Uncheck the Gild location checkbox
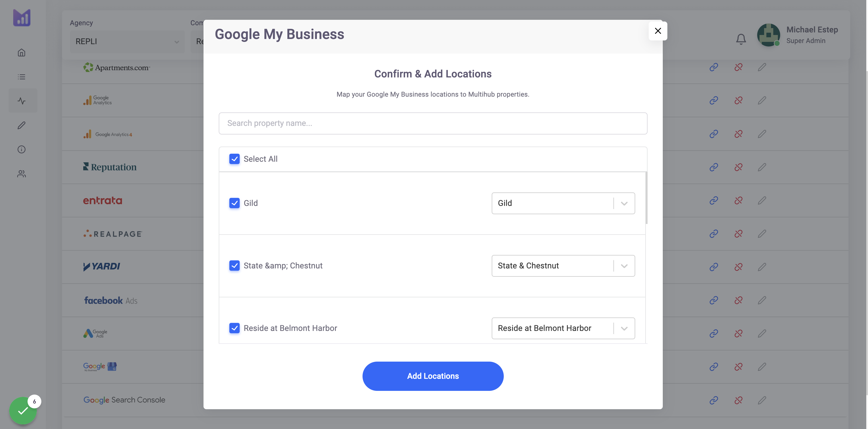Viewport: 868px width, 429px height. (x=235, y=203)
